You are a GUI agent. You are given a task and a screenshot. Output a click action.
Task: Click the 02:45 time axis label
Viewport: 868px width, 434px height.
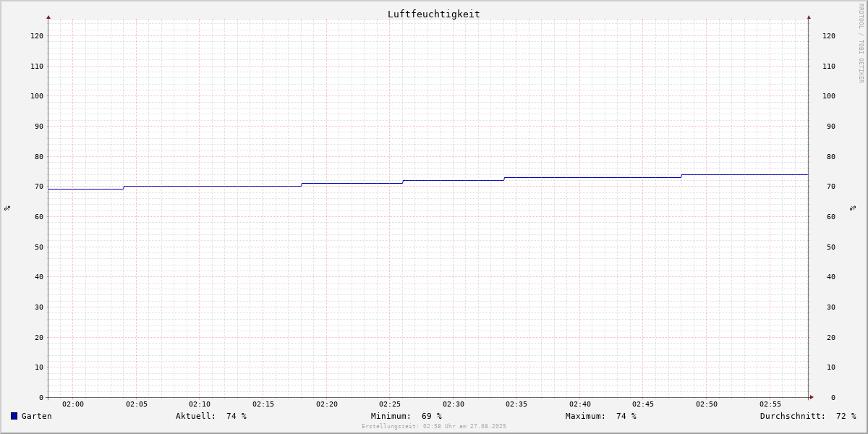644,404
